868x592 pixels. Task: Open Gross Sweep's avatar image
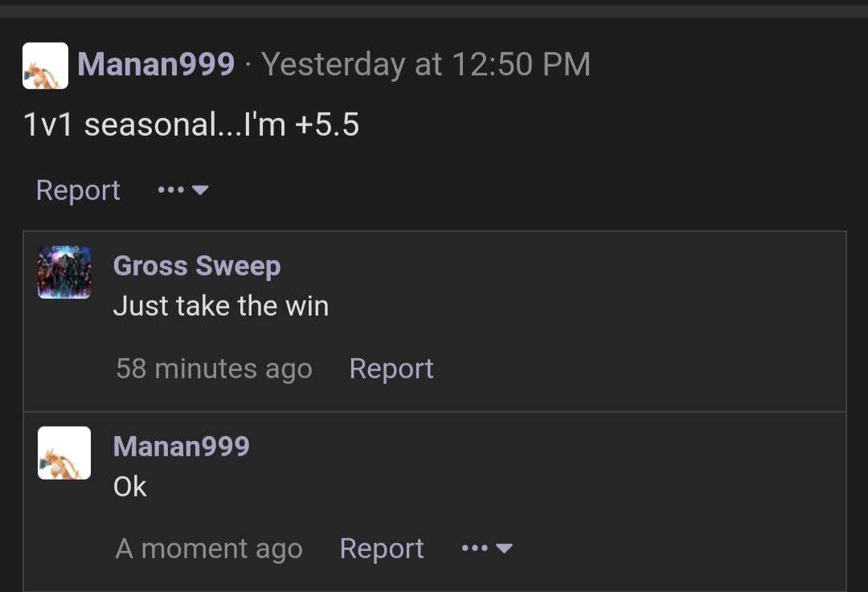click(x=64, y=272)
